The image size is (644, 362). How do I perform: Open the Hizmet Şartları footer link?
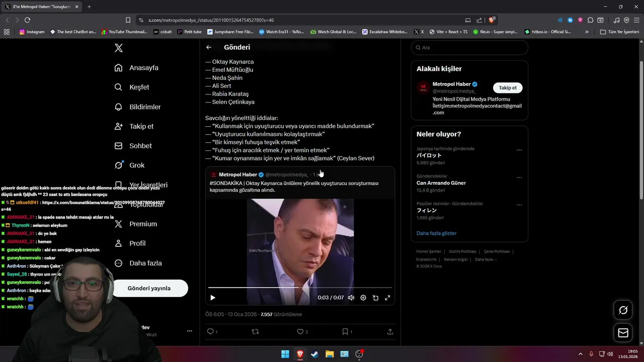tap(429, 251)
